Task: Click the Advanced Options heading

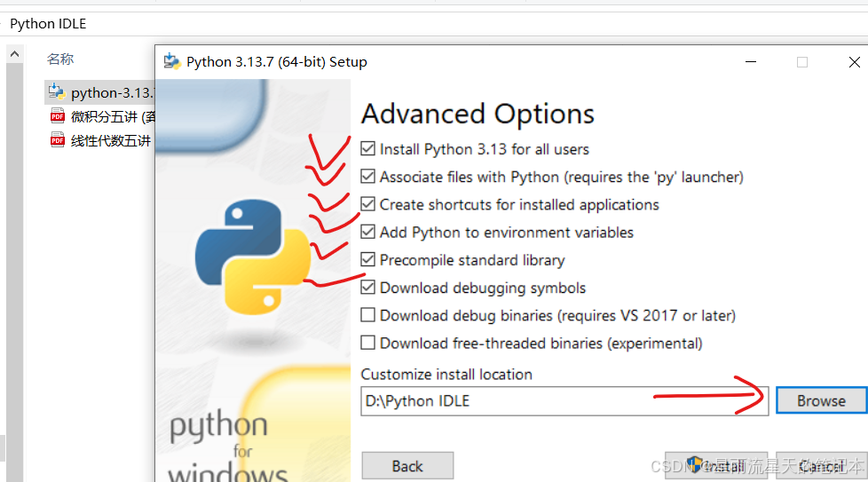Action: [477, 114]
